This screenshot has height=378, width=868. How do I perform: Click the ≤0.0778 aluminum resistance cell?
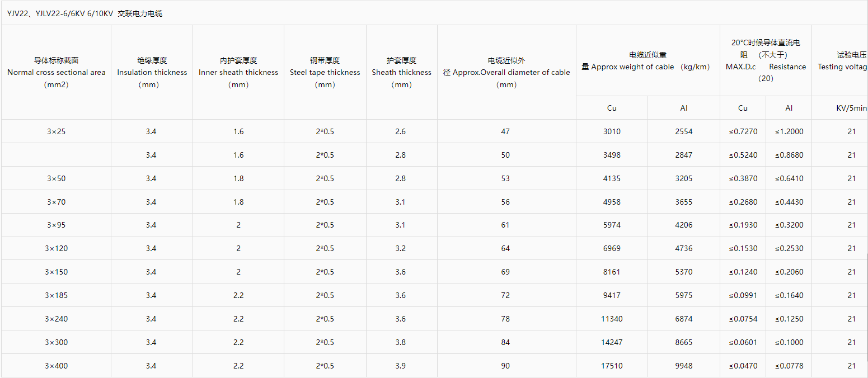click(x=789, y=366)
